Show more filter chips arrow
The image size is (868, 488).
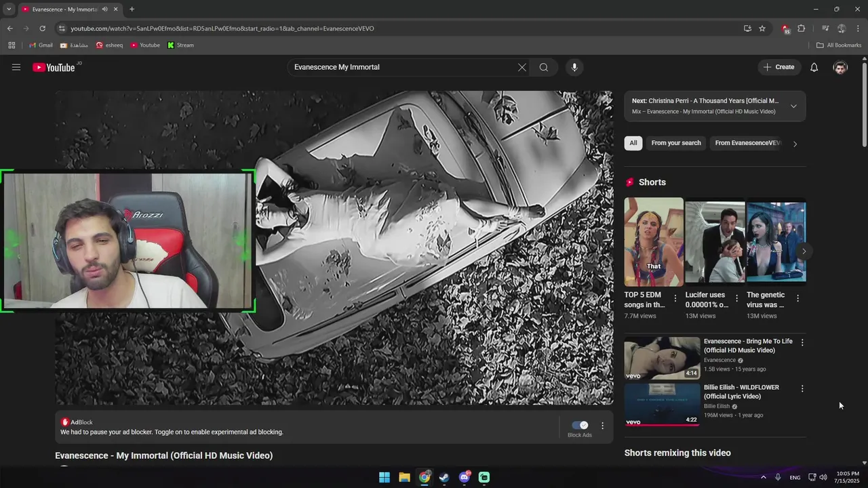pos(795,144)
